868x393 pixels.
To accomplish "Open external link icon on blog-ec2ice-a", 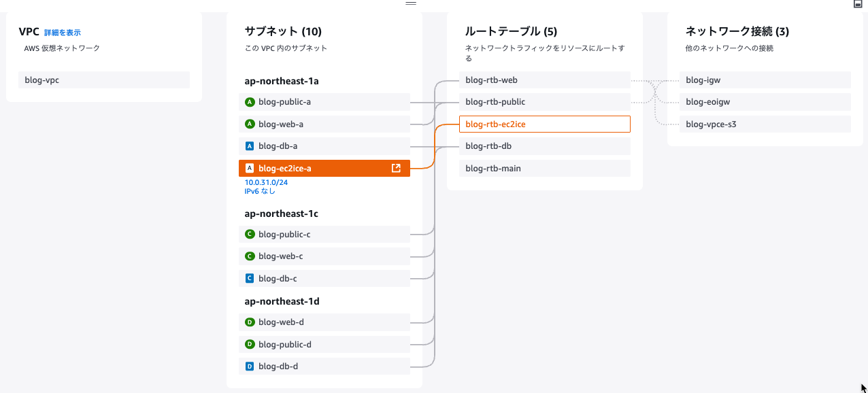I will (396, 168).
